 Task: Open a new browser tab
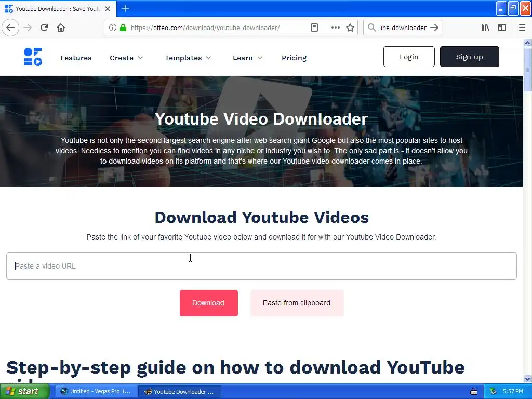tap(125, 8)
